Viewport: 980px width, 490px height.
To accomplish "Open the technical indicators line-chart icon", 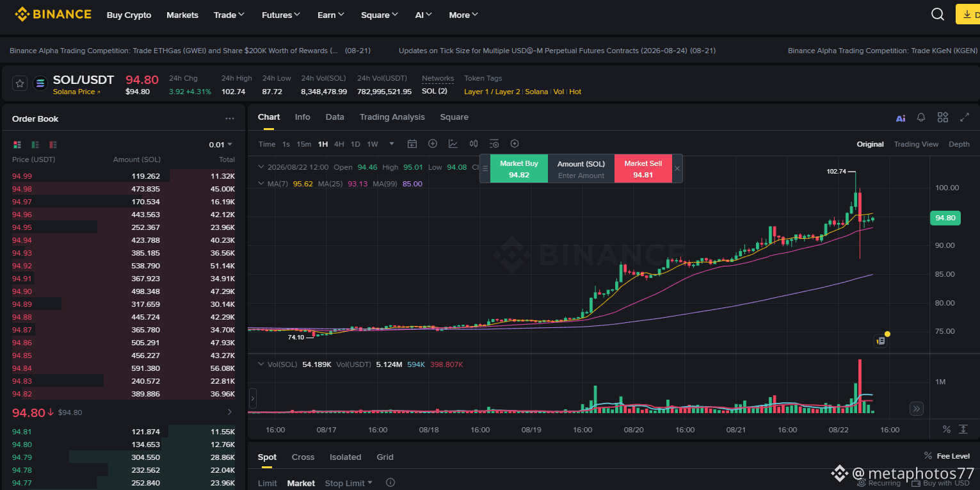I will tap(453, 144).
